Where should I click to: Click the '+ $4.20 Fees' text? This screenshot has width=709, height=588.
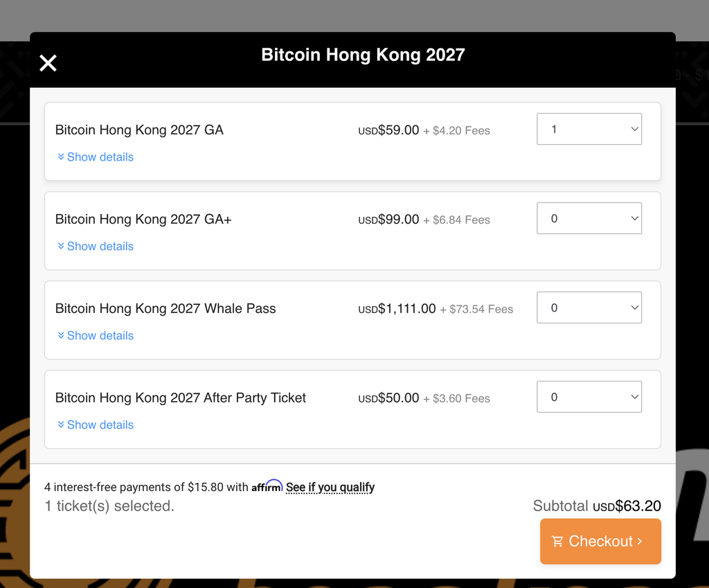coord(457,131)
